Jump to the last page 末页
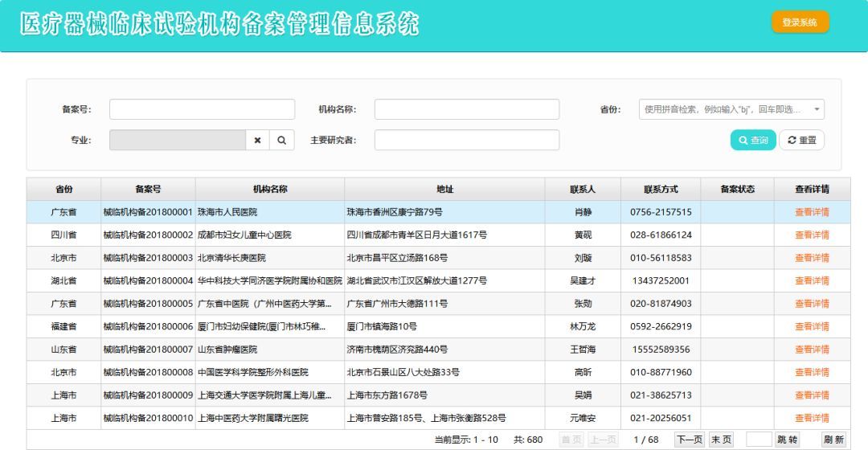The image size is (868, 450). (721, 440)
